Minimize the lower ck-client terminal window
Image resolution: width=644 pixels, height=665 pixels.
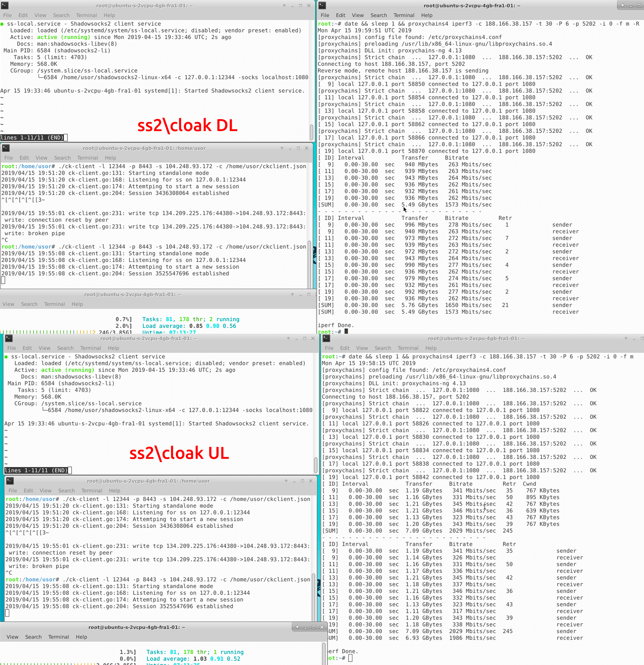point(294,481)
